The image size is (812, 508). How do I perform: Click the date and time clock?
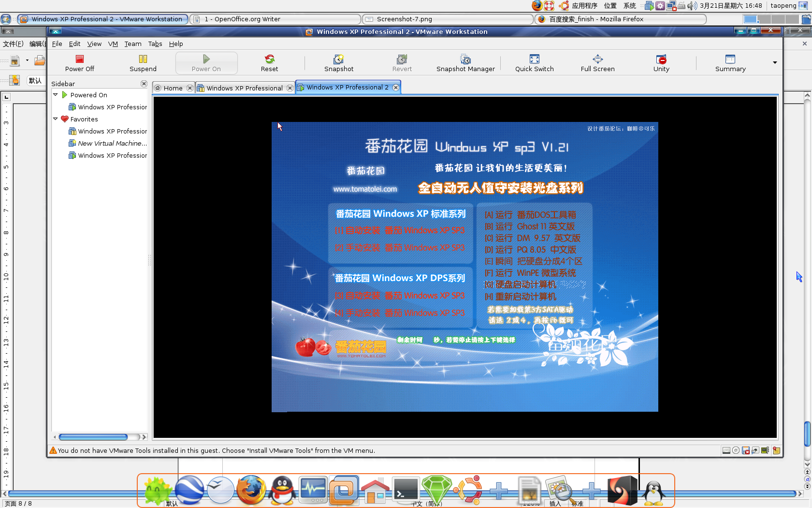731,6
